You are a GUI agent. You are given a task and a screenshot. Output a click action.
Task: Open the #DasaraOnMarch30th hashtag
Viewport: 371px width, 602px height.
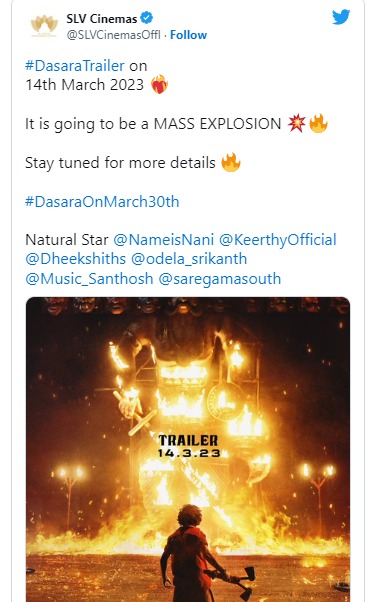[102, 202]
